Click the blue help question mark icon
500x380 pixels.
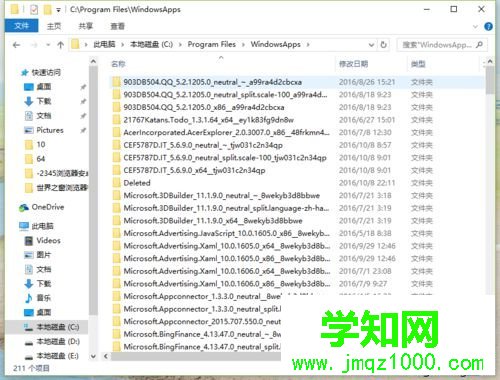[488, 26]
